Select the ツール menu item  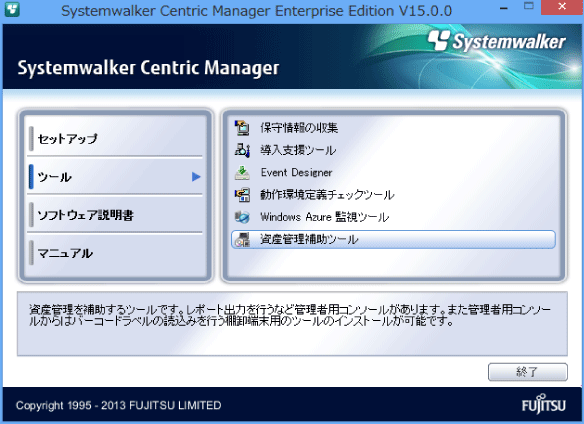coord(115,177)
